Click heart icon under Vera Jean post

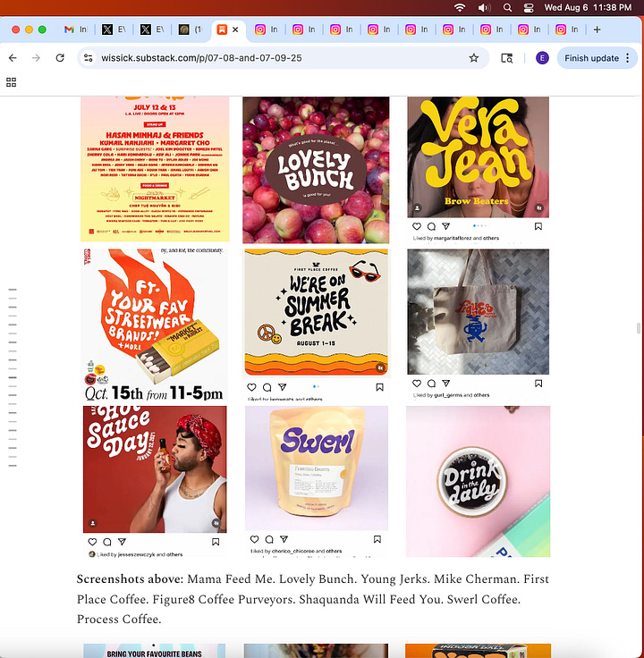[x=417, y=226]
